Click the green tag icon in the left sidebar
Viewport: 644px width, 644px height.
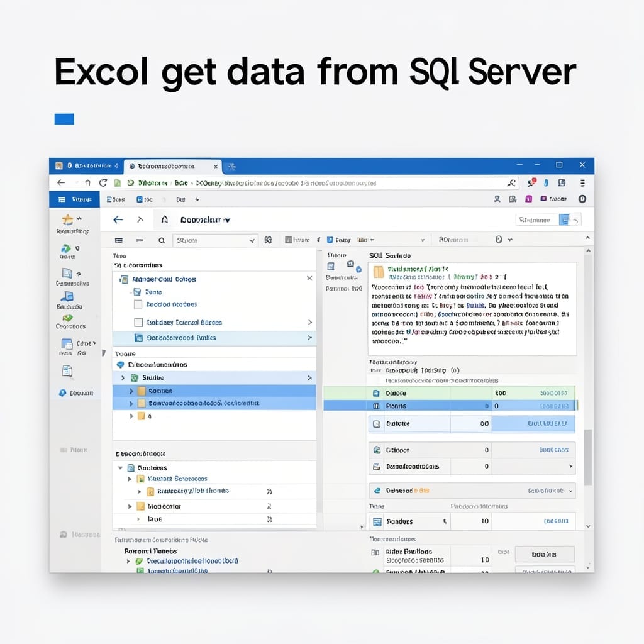(68, 318)
